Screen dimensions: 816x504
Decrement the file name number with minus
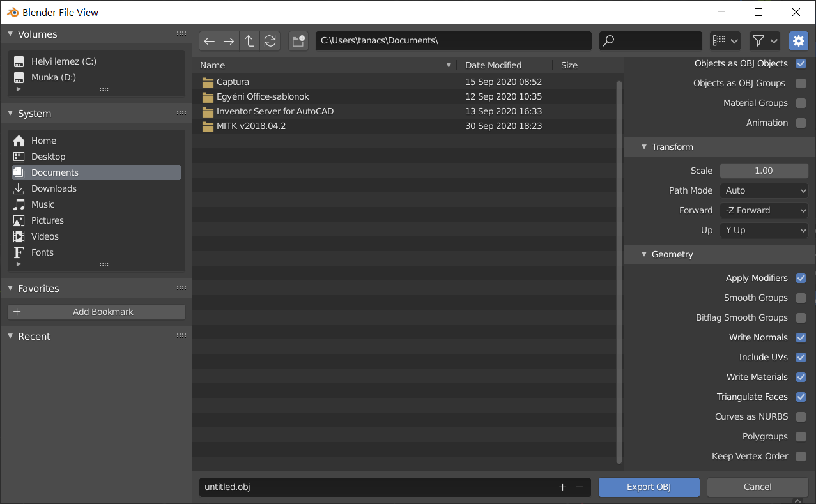[x=579, y=487]
